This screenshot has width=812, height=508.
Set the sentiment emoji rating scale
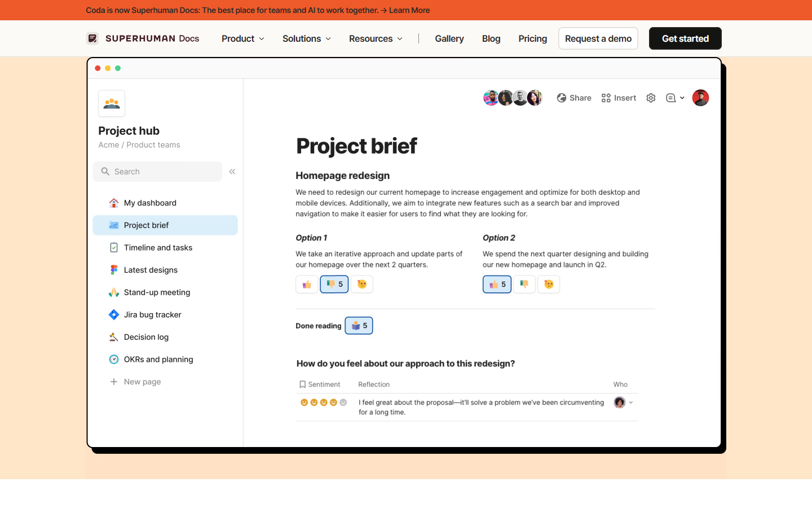(x=324, y=402)
